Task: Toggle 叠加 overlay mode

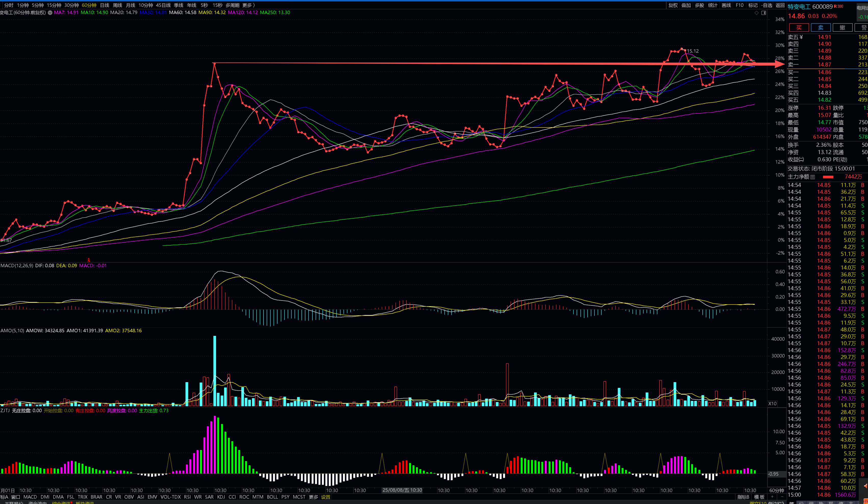Action: pyautogui.click(x=686, y=5)
